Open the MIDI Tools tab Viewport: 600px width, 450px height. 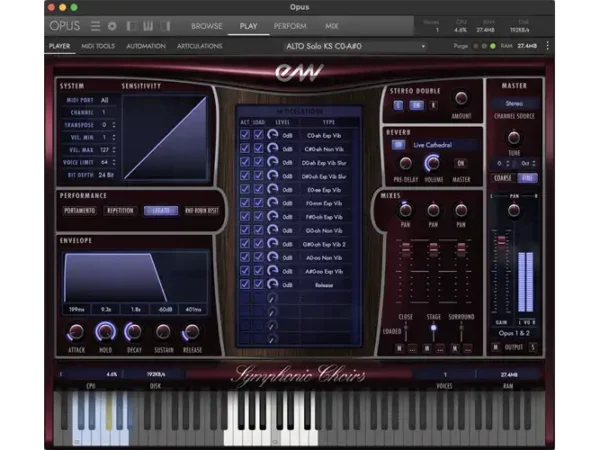tap(98, 46)
